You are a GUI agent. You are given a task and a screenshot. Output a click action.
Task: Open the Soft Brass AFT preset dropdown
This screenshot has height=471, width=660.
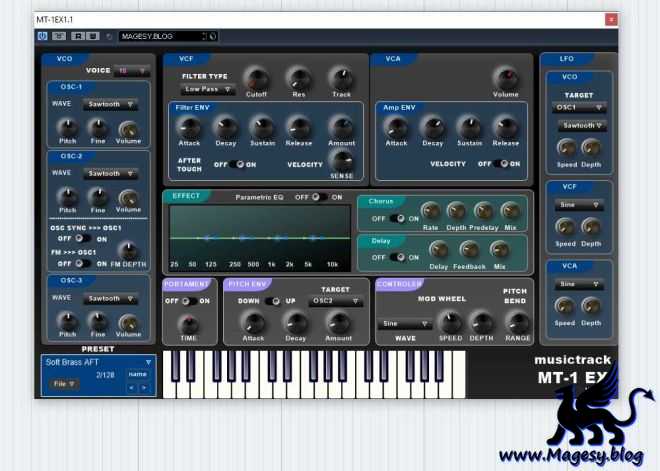point(98,362)
